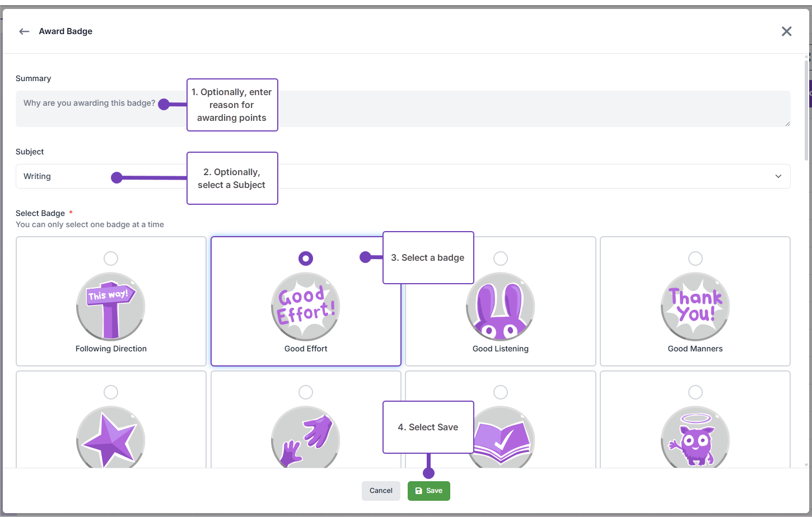Click the Cancel button
The width and height of the screenshot is (812, 517).
pos(381,491)
